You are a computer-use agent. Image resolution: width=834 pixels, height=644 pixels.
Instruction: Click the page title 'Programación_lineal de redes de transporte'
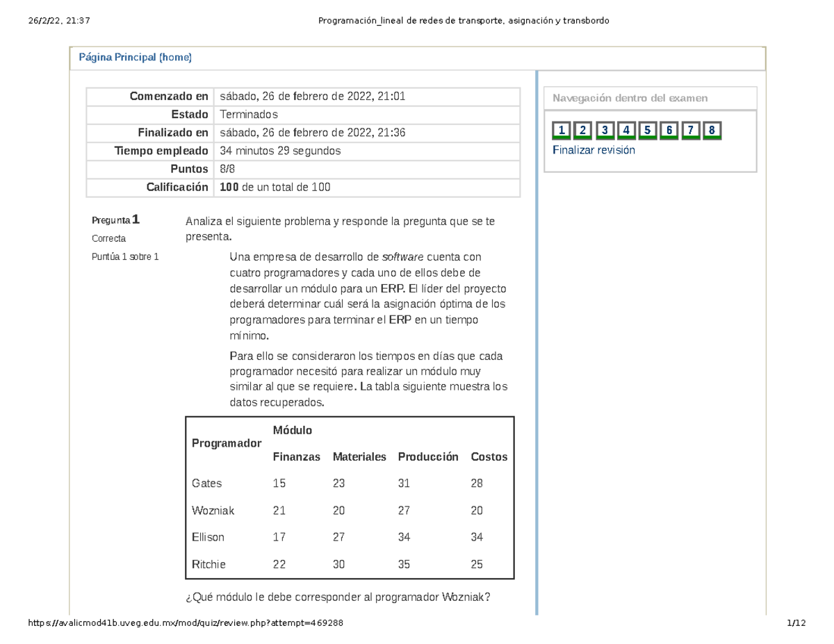(x=464, y=21)
